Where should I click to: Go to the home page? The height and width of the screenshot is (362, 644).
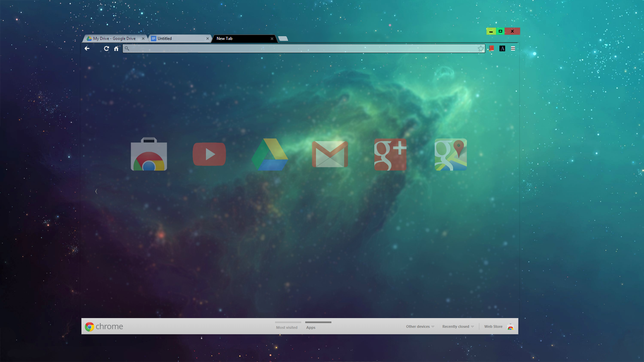pos(116,49)
